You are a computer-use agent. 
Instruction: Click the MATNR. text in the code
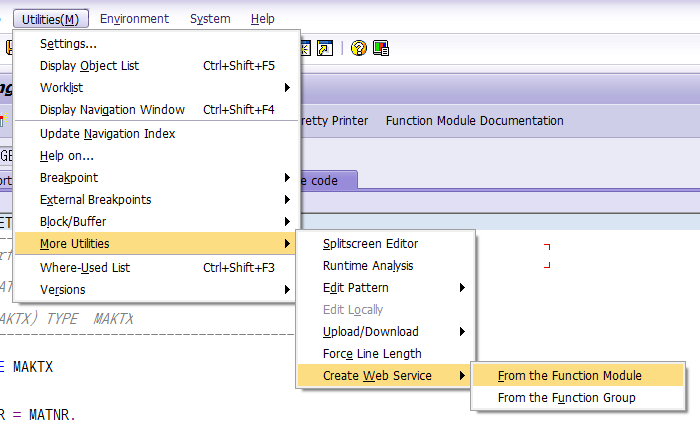point(50,415)
